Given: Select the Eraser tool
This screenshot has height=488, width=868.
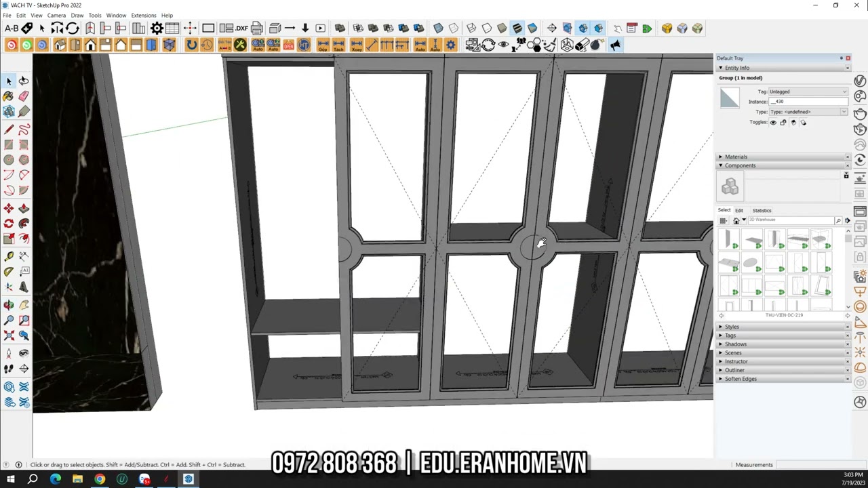Looking at the screenshot, I should click(24, 96).
